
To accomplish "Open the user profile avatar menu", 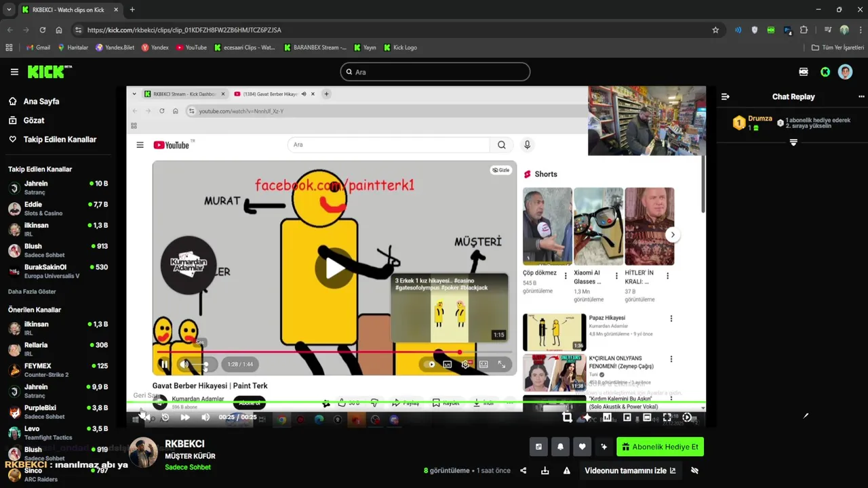I will click(x=845, y=72).
